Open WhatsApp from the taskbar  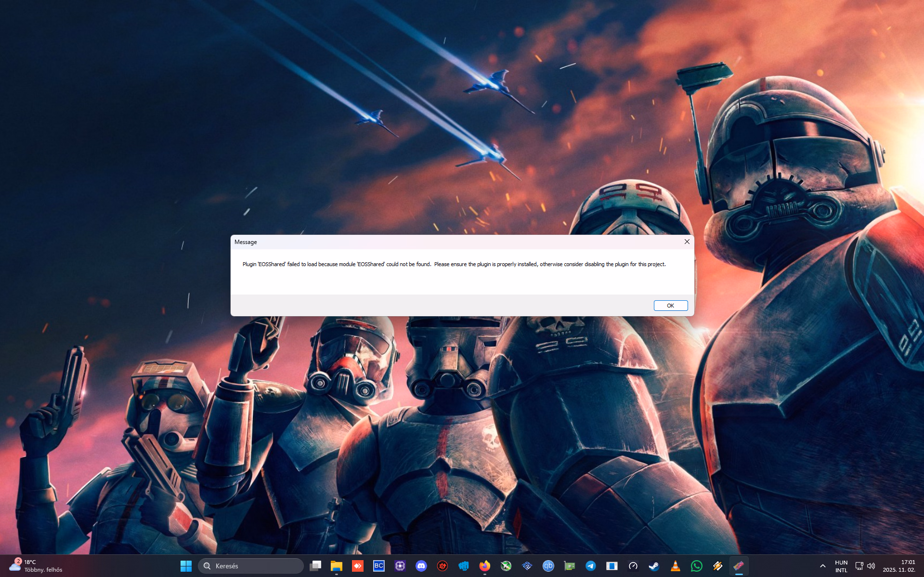tap(697, 566)
